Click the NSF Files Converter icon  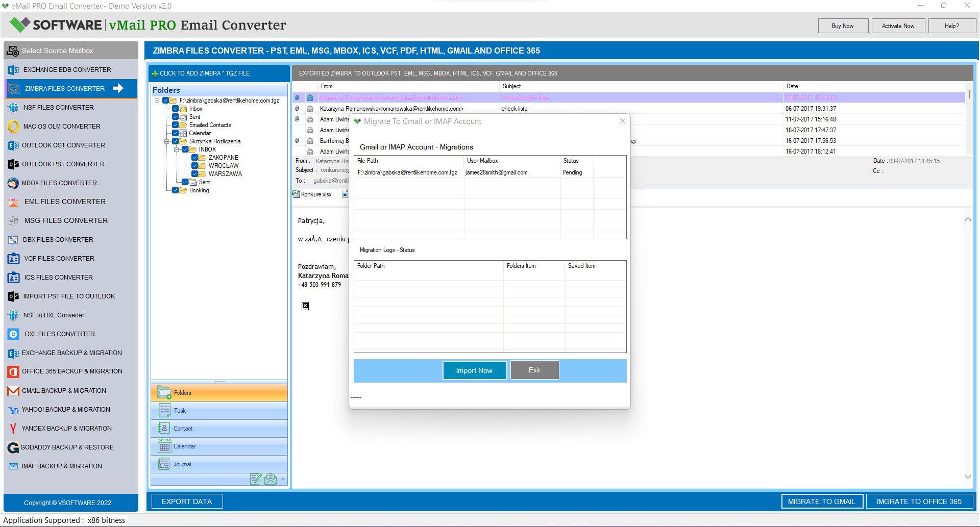pyautogui.click(x=13, y=108)
